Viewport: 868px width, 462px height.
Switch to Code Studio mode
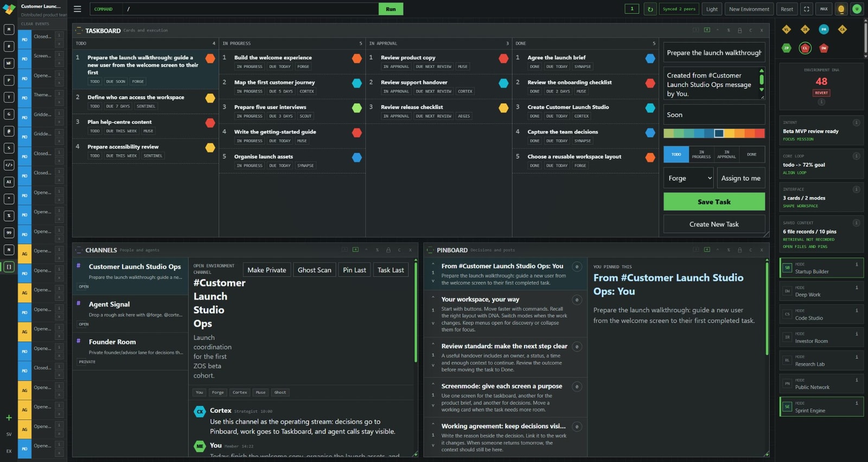(821, 315)
